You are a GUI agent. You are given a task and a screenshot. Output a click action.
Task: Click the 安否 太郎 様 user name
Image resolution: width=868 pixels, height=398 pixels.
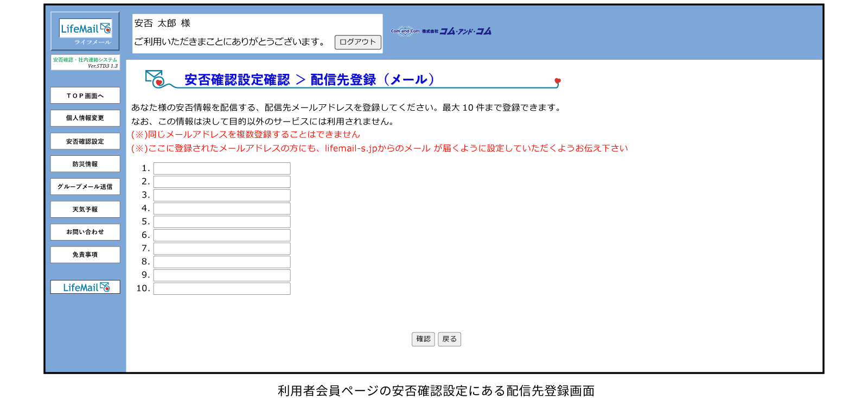point(162,23)
